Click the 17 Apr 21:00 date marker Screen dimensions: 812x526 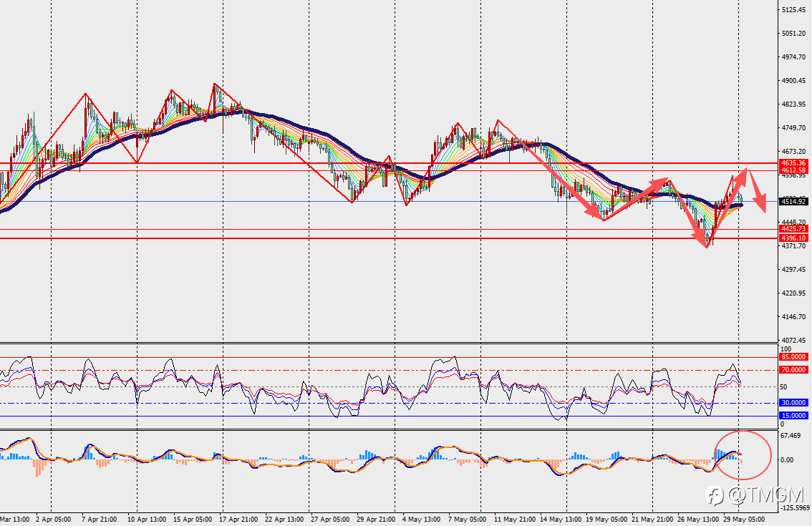238,520
